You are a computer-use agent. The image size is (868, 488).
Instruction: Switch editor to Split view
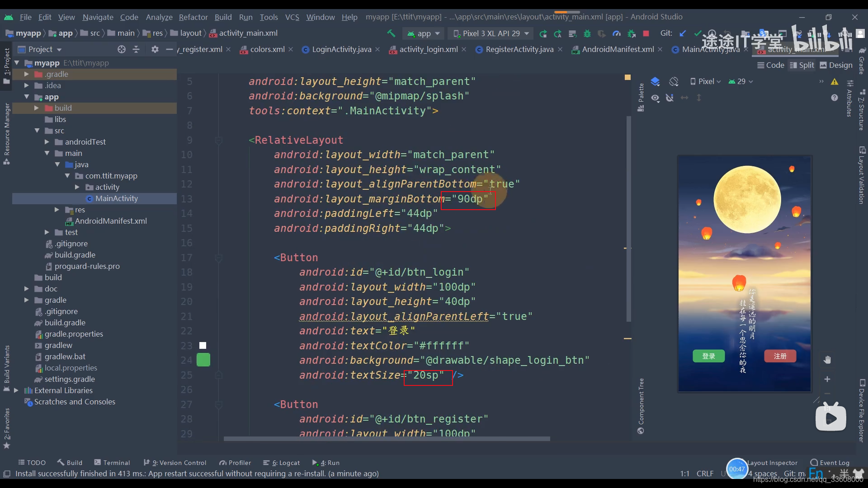pos(802,65)
